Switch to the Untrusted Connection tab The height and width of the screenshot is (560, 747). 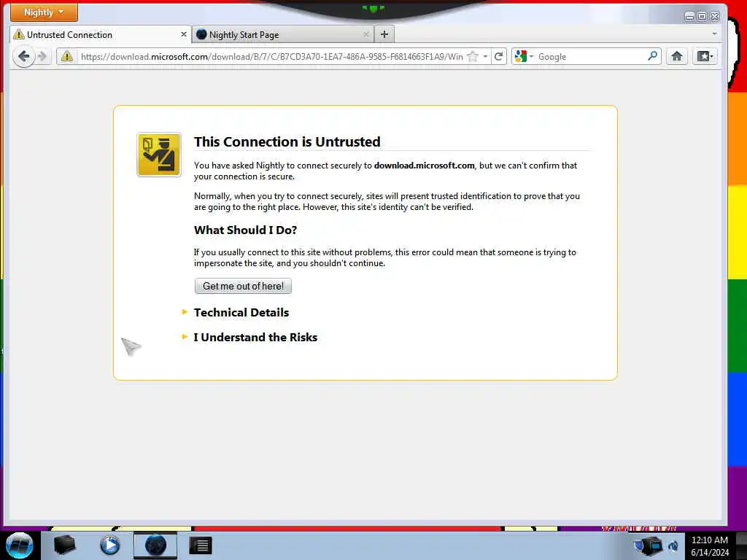point(101,35)
